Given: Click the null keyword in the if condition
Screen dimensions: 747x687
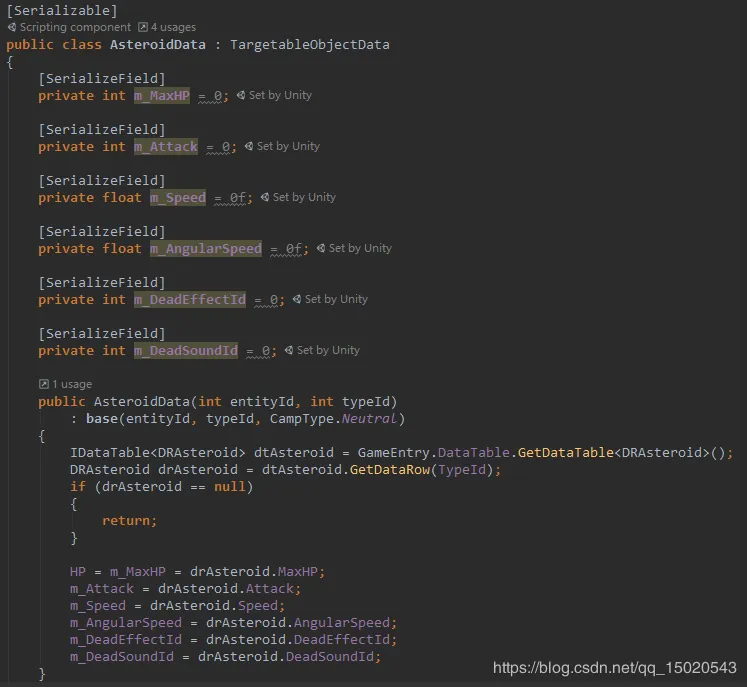Looking at the screenshot, I should pyautogui.click(x=230, y=487).
